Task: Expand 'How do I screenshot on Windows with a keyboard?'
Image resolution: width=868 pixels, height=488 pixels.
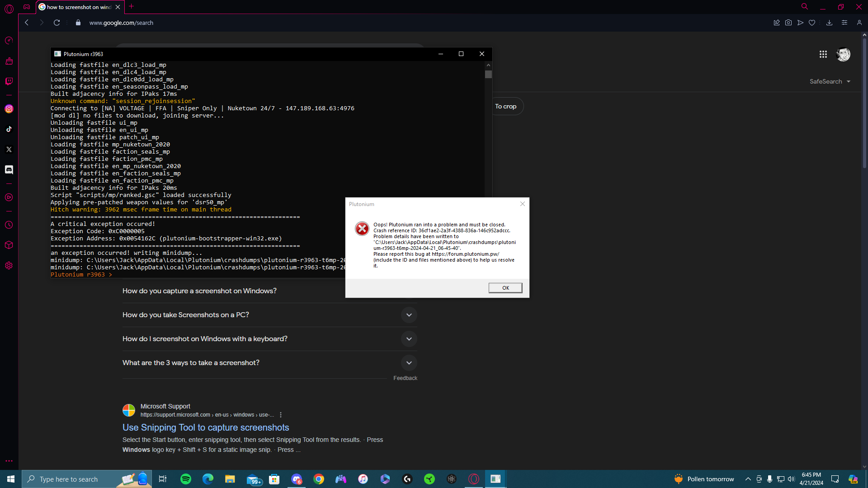Action: pos(409,339)
